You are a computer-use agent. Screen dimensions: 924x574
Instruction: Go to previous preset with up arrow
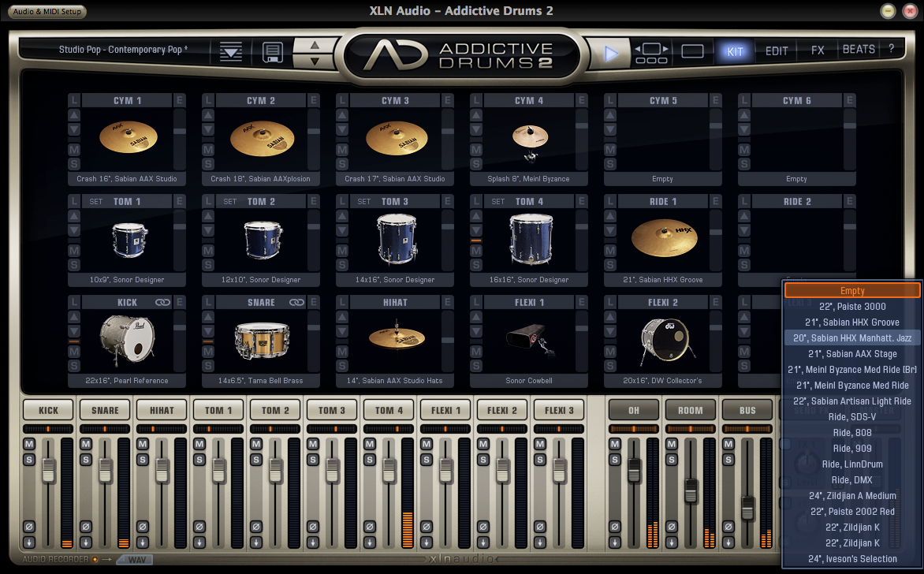[315, 45]
